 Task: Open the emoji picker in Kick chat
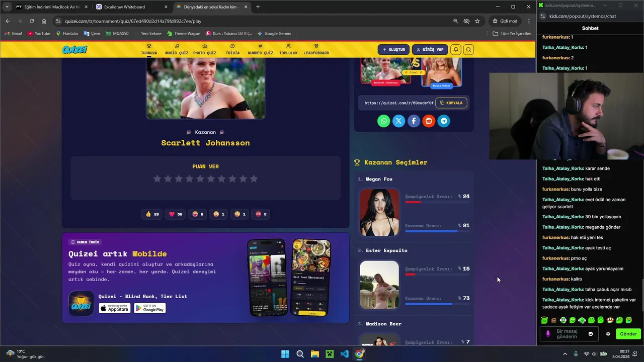[x=591, y=334]
